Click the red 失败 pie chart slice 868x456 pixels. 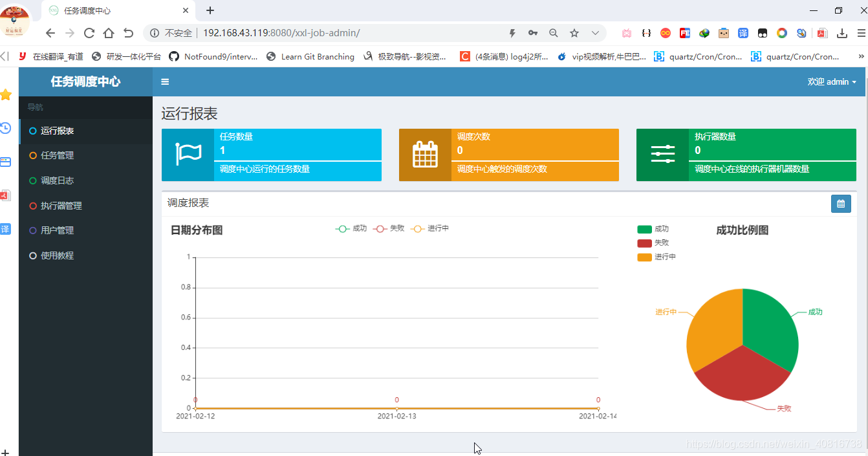coord(744,375)
